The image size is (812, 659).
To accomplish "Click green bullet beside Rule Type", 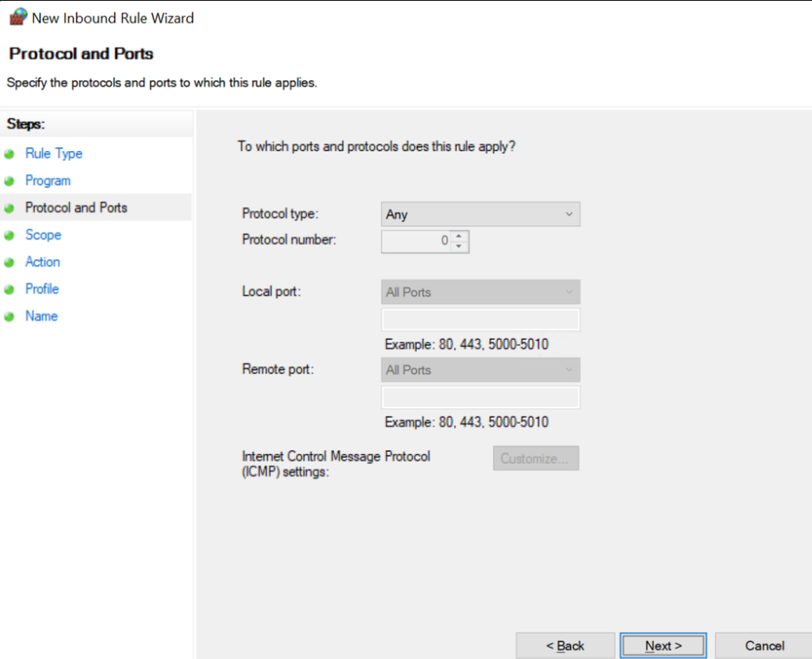I will coord(9,155).
